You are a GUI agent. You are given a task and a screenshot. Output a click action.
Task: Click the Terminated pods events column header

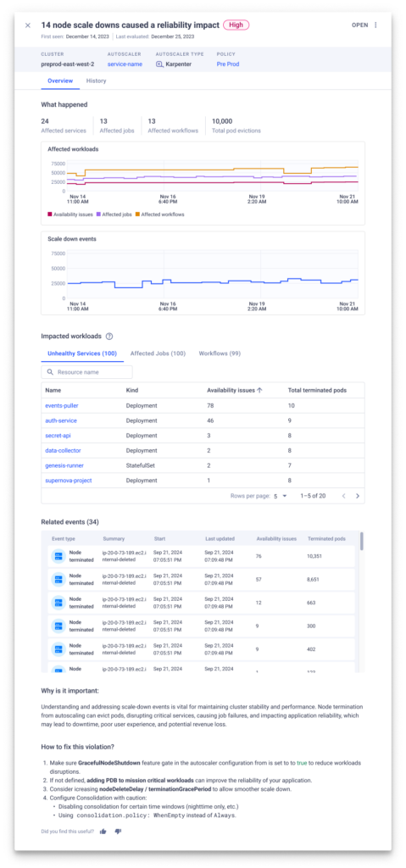(327, 538)
